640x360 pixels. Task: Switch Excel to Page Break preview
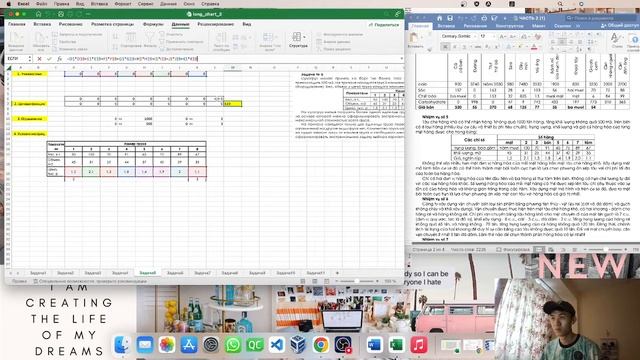point(327,281)
